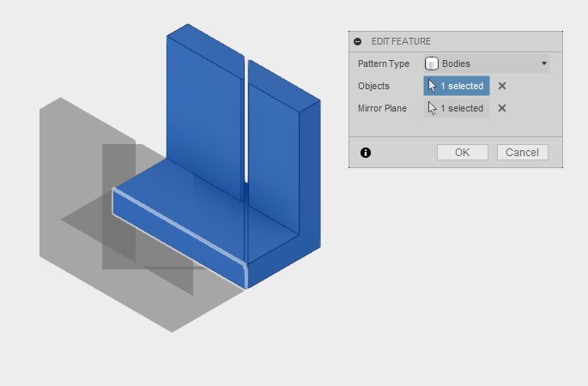Clear the Objects selection
The image size is (588, 386).
(x=502, y=86)
